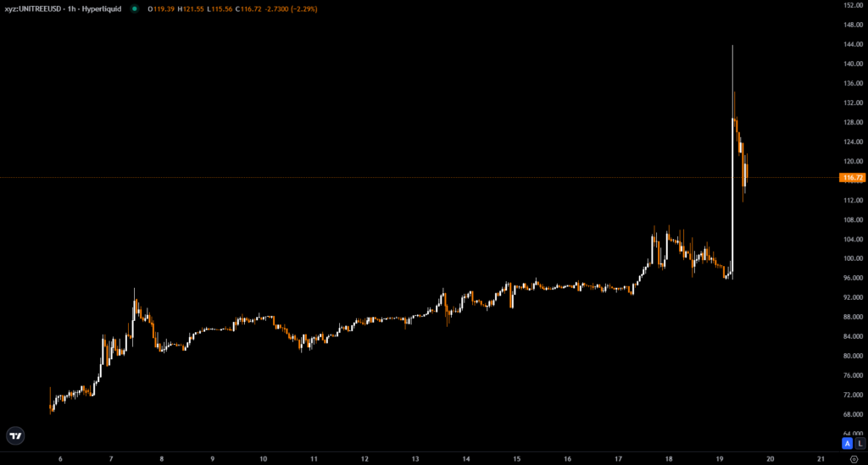Click date label 10 on time axis

pyautogui.click(x=263, y=459)
